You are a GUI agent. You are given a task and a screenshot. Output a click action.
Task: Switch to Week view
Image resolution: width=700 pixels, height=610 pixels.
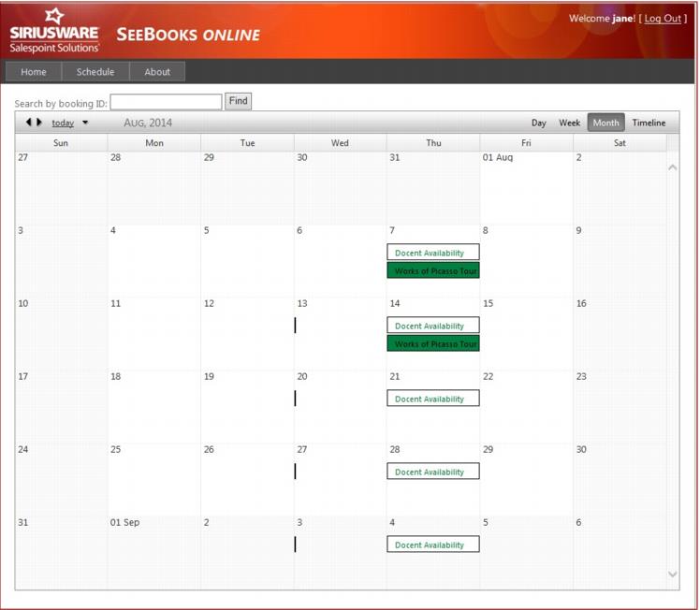pyautogui.click(x=570, y=123)
